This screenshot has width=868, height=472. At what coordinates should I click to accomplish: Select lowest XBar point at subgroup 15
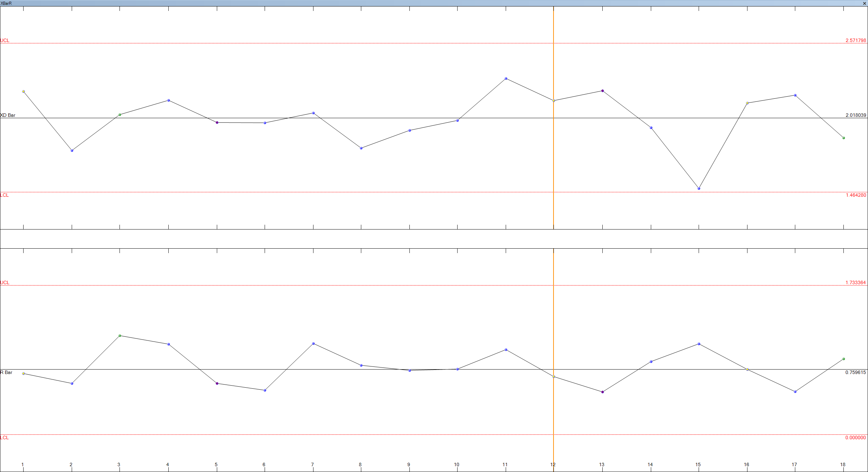point(699,189)
